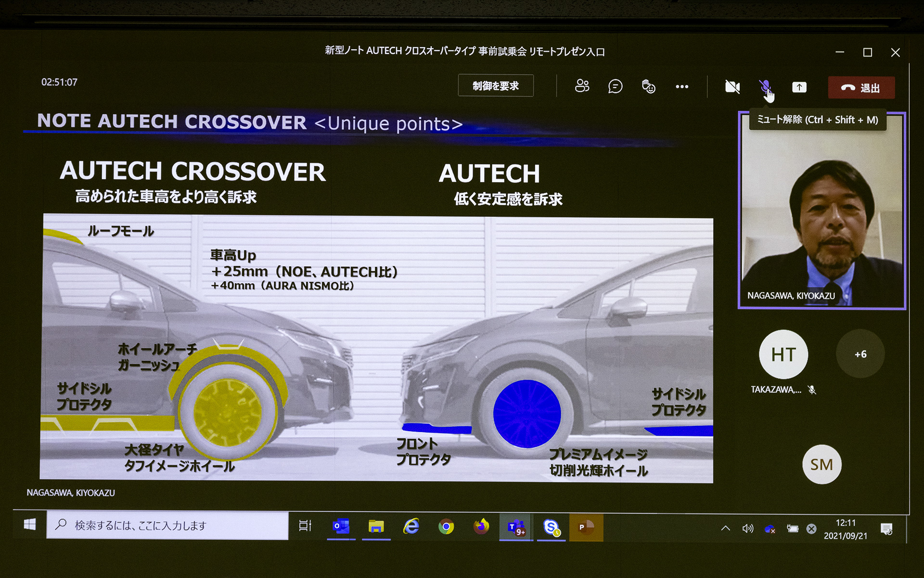Open the more actions menu
924x578 pixels.
tap(682, 87)
